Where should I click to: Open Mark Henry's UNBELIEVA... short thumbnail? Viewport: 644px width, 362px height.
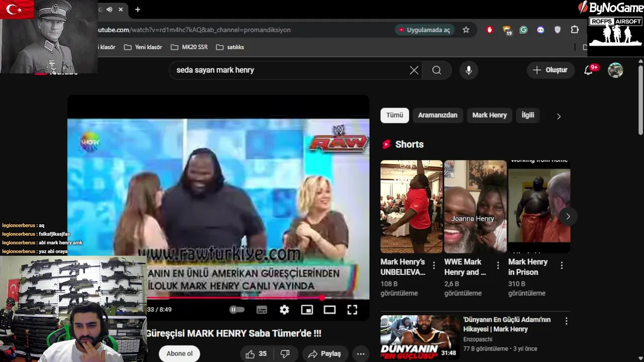(x=412, y=207)
